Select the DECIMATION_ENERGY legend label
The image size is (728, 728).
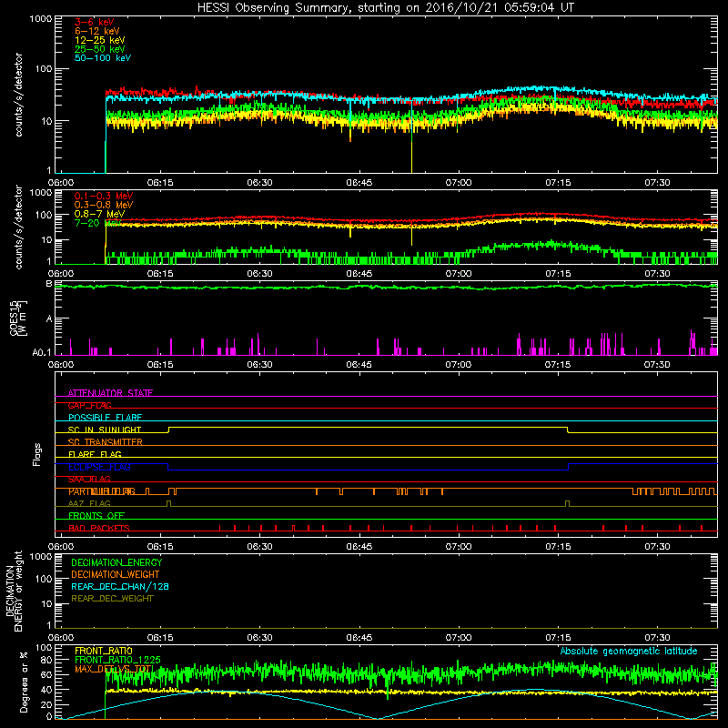pyautogui.click(x=116, y=562)
